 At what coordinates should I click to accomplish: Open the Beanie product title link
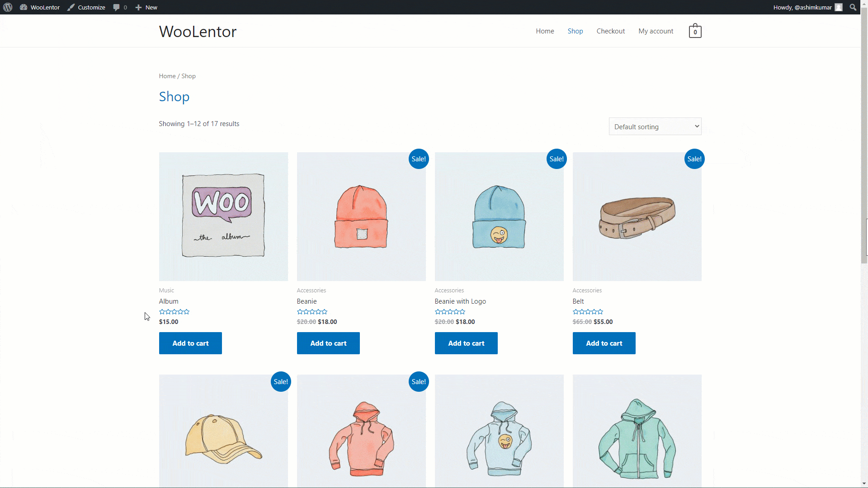pyautogui.click(x=307, y=301)
